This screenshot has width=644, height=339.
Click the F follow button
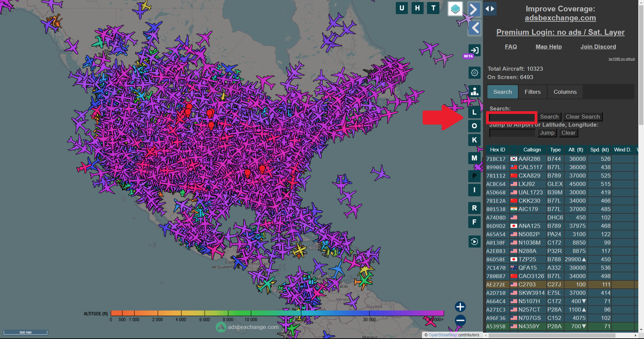[474, 222]
